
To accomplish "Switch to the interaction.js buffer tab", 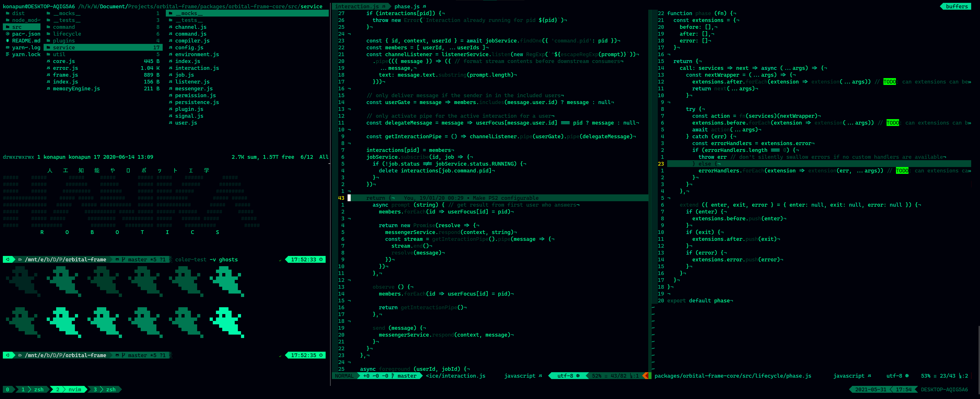I will (x=356, y=7).
